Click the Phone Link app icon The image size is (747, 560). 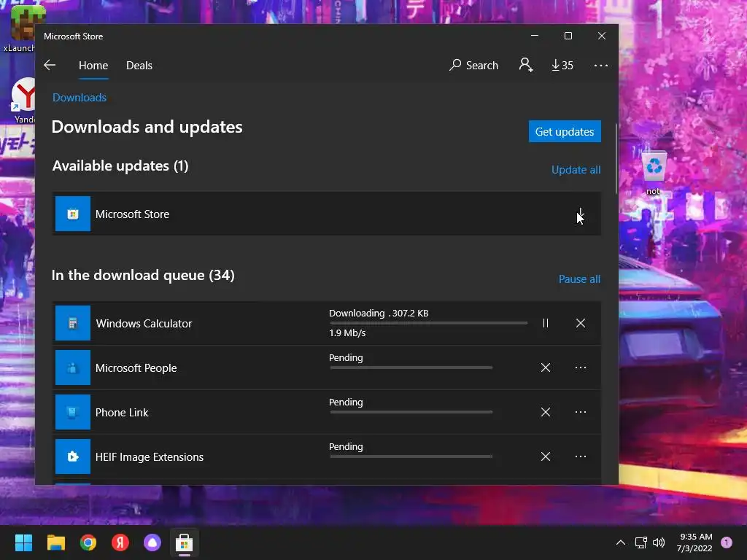(x=73, y=412)
